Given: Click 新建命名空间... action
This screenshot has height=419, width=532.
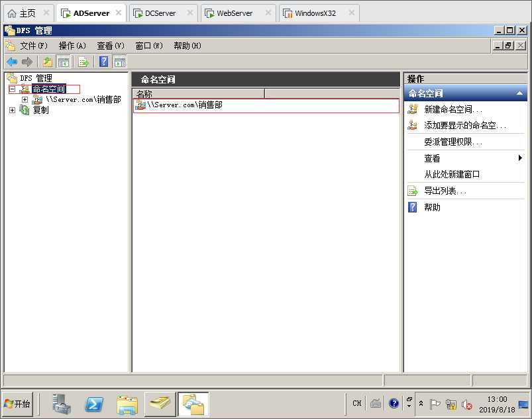Looking at the screenshot, I should tap(453, 109).
